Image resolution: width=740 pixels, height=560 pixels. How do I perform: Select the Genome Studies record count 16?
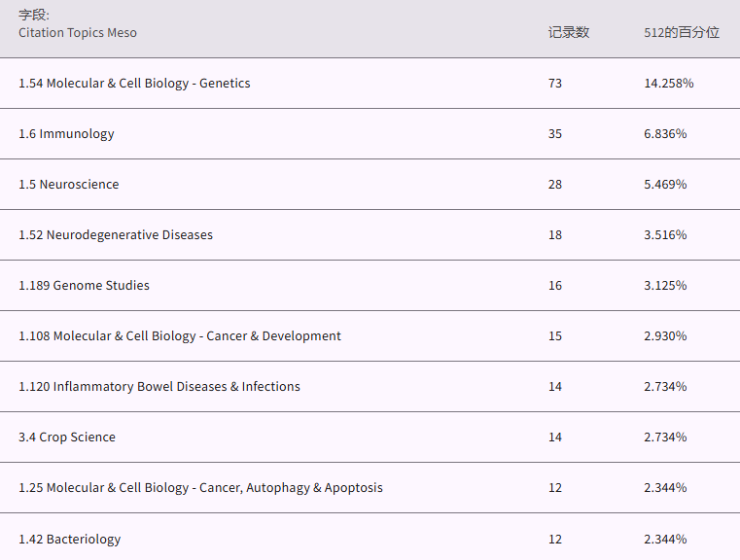(x=555, y=286)
